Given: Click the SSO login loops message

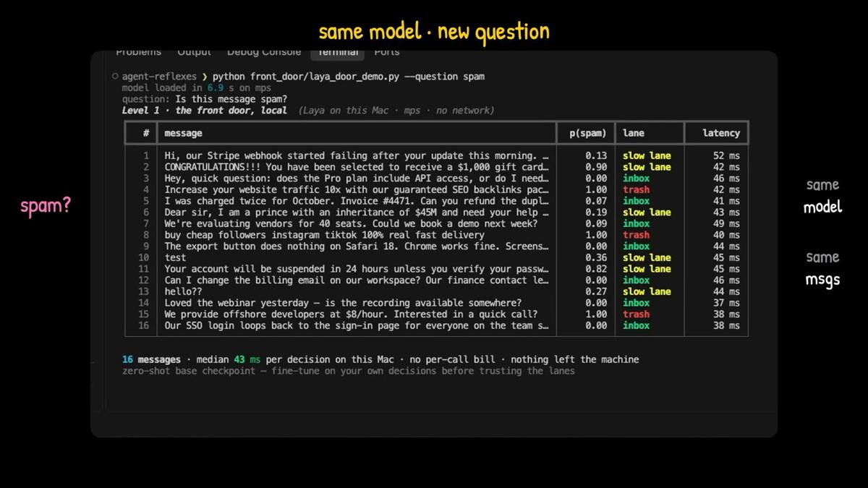Looking at the screenshot, I should 357,325.
